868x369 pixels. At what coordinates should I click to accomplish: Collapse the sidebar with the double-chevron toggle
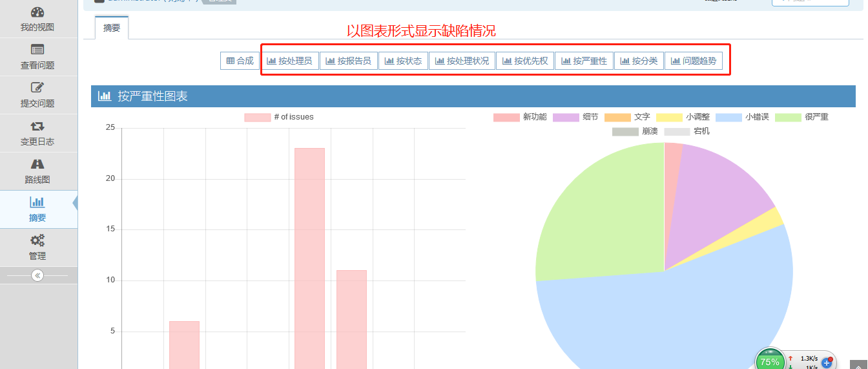37,275
